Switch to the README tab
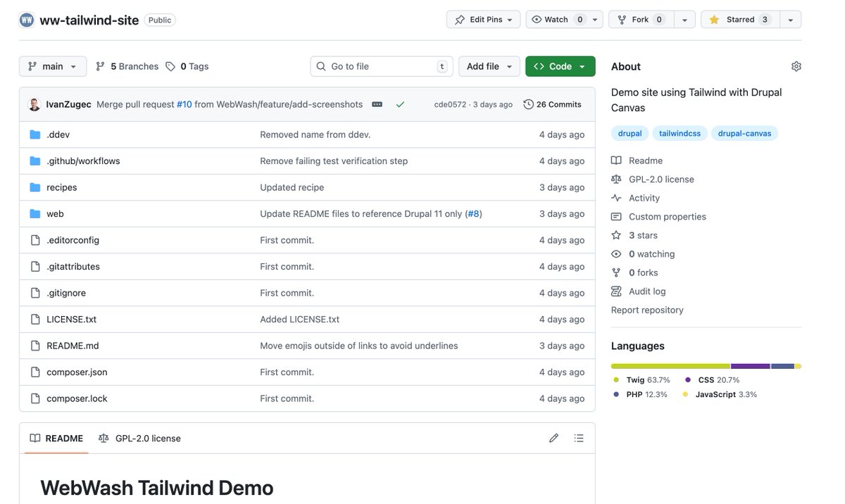The height and width of the screenshot is (504, 845). (x=56, y=438)
